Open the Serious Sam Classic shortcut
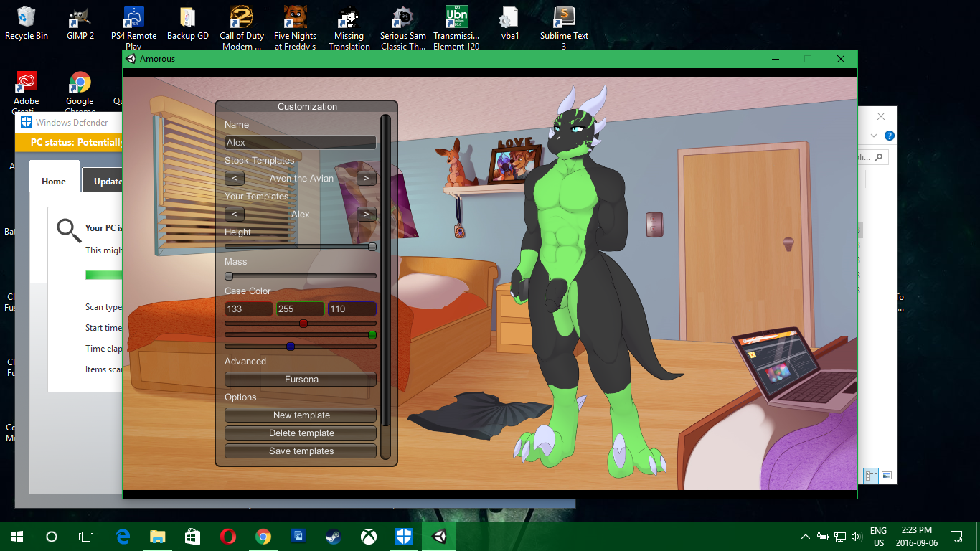The image size is (980, 551). click(402, 16)
